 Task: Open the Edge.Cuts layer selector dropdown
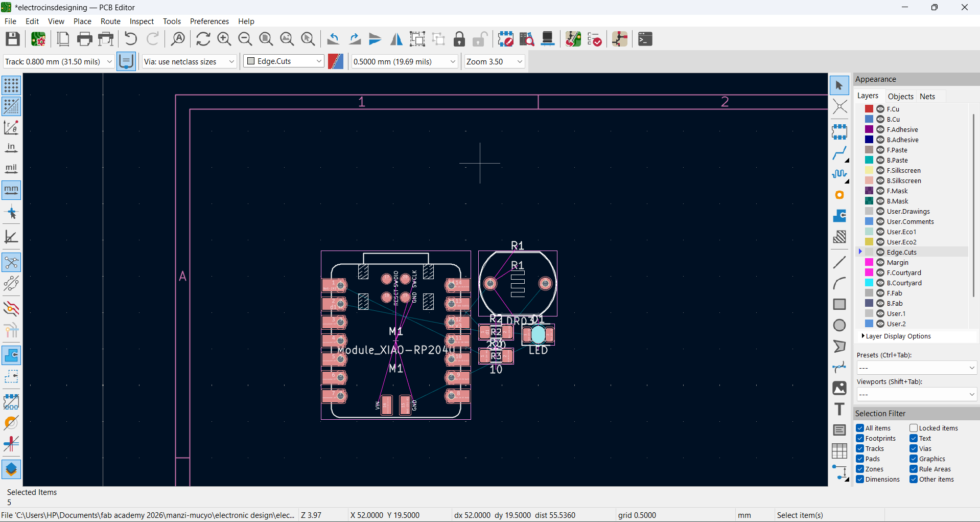pos(284,61)
